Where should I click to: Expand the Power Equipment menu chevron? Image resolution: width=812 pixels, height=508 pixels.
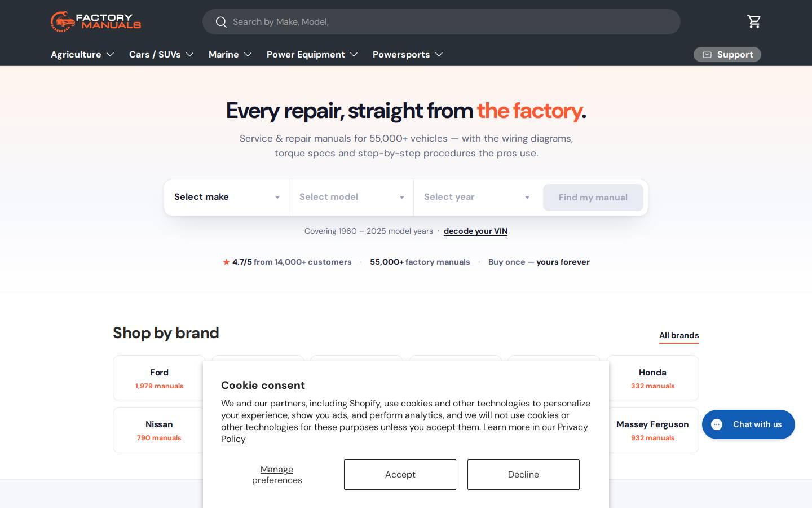click(x=354, y=55)
